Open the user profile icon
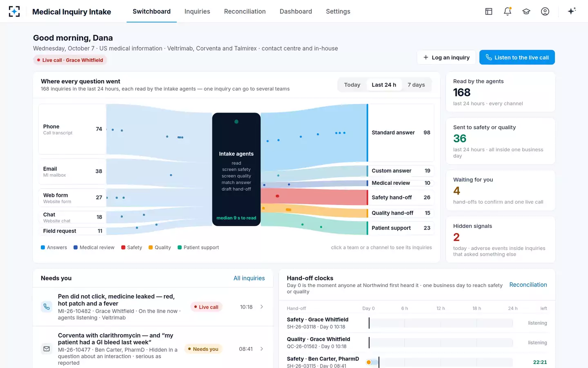This screenshot has width=588, height=368. tap(545, 11)
